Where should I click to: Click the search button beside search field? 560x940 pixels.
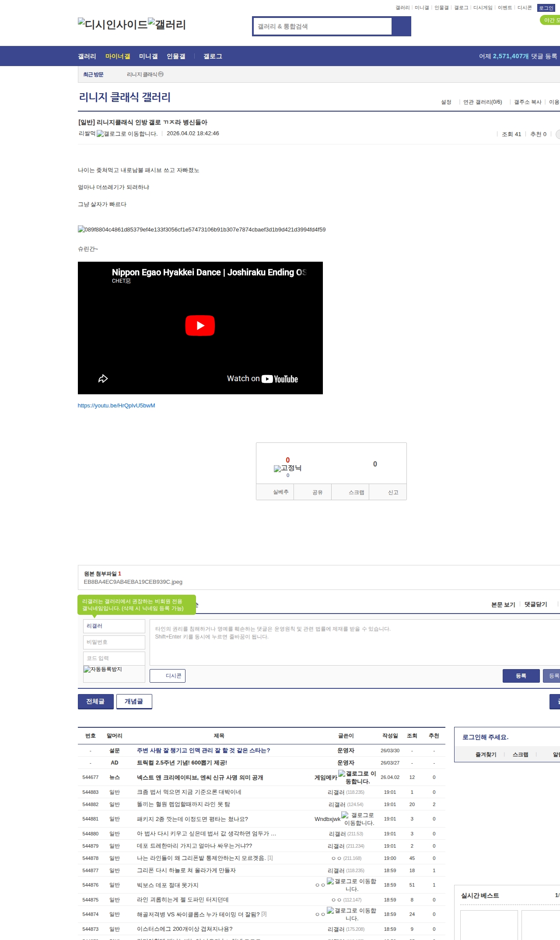tap(401, 26)
